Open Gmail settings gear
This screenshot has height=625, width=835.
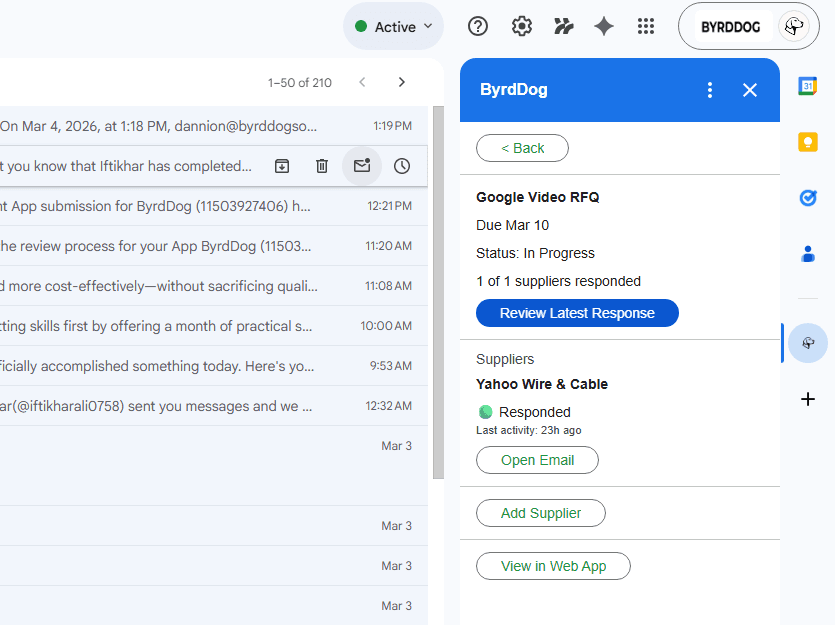pyautogui.click(x=521, y=26)
